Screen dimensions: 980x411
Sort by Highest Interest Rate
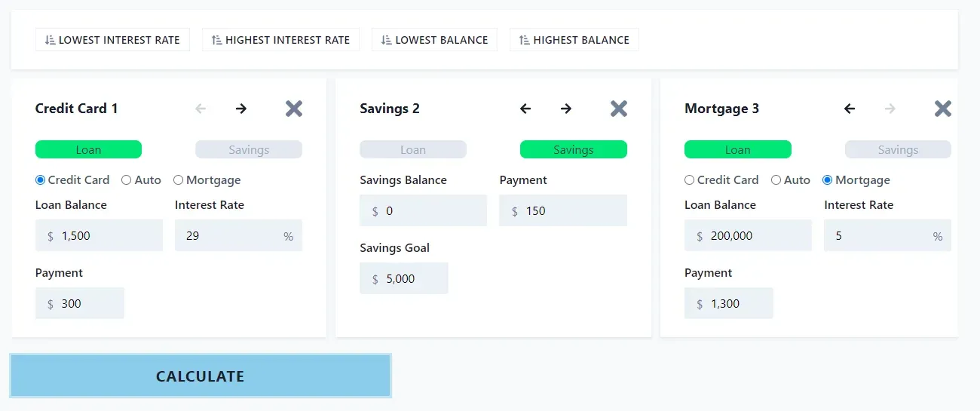point(280,40)
